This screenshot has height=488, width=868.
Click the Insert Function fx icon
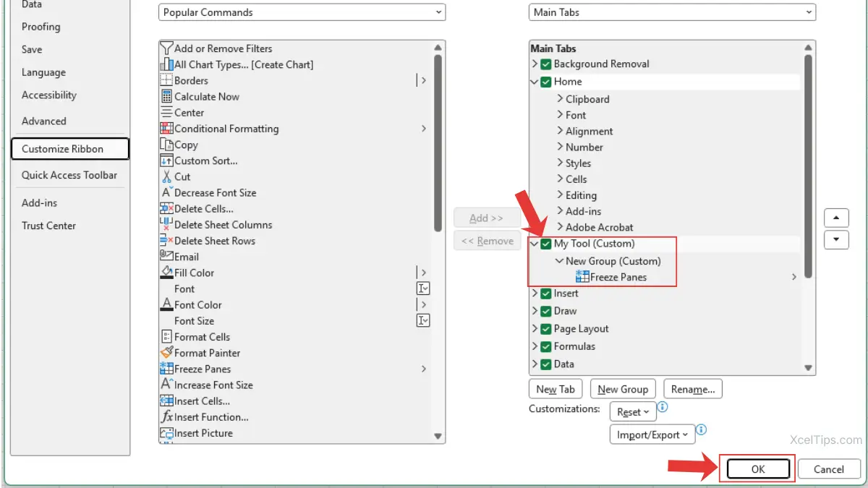166,417
